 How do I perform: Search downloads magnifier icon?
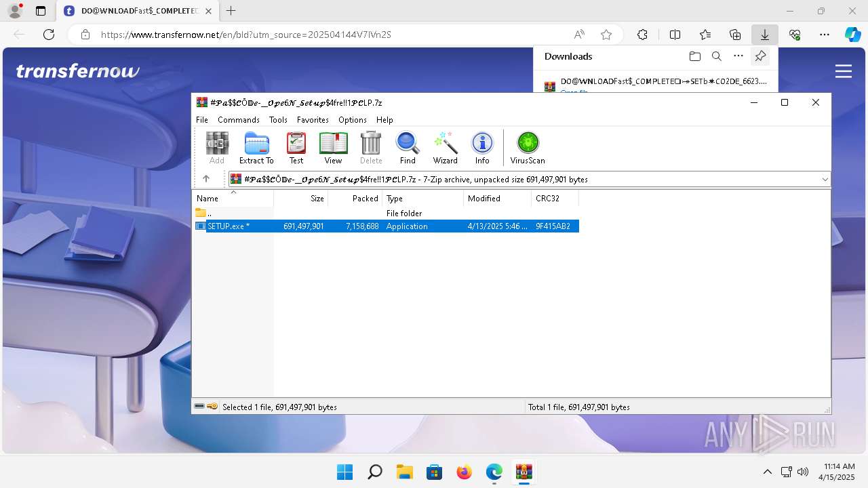(716, 56)
